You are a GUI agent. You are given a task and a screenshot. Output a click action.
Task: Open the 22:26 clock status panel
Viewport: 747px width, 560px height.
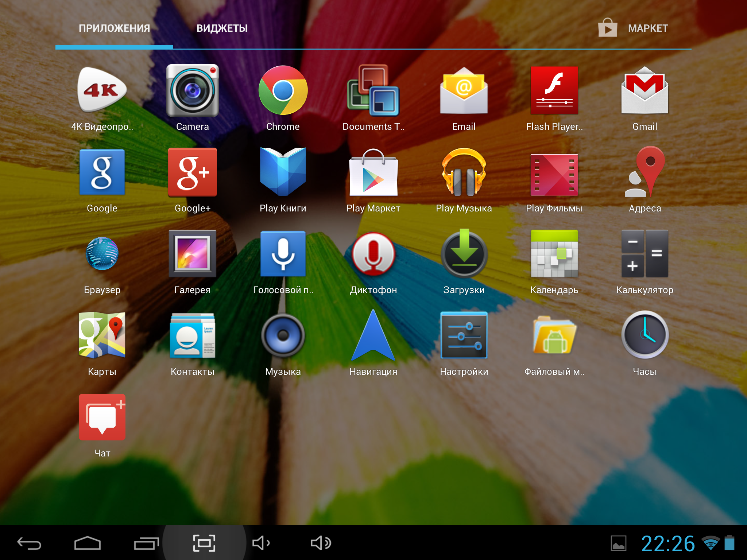[668, 544]
